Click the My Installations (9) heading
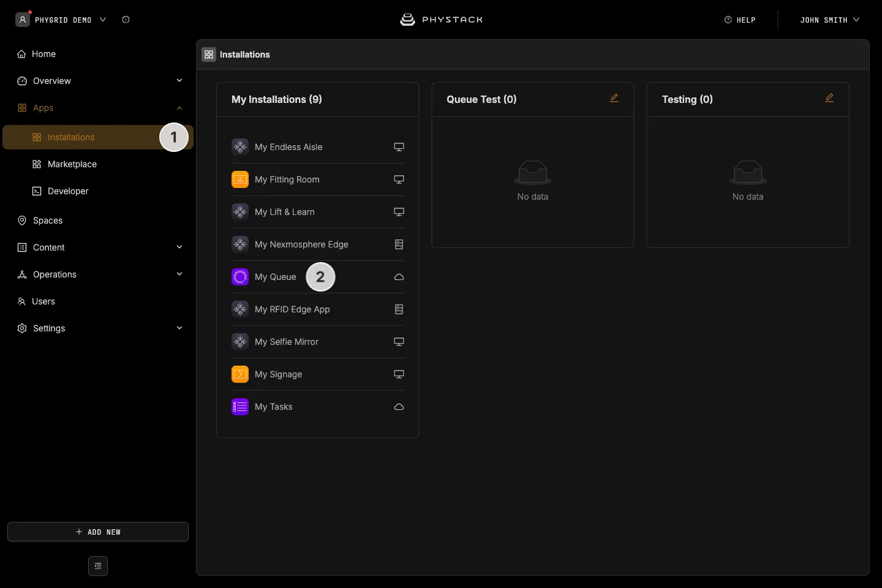The image size is (882, 588). [x=277, y=99]
